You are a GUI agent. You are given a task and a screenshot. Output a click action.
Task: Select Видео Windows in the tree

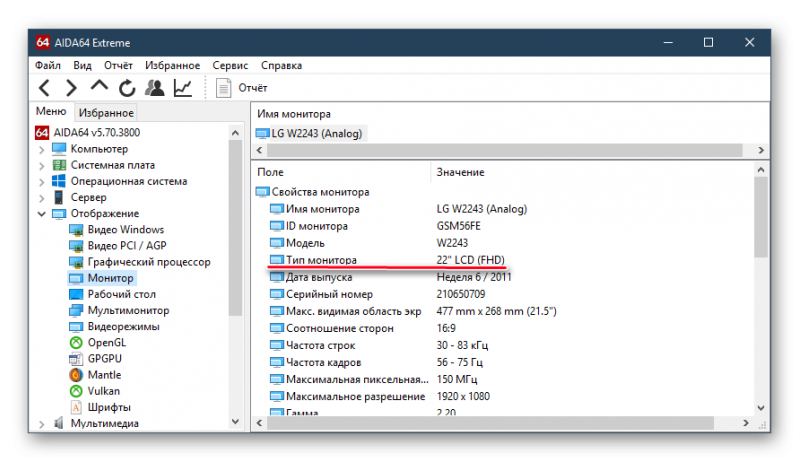click(x=126, y=229)
